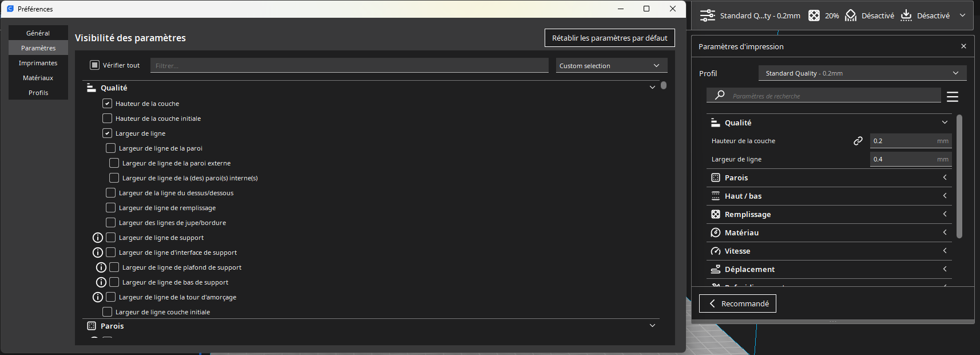Click Qualité icon in print settings panel

click(x=715, y=123)
